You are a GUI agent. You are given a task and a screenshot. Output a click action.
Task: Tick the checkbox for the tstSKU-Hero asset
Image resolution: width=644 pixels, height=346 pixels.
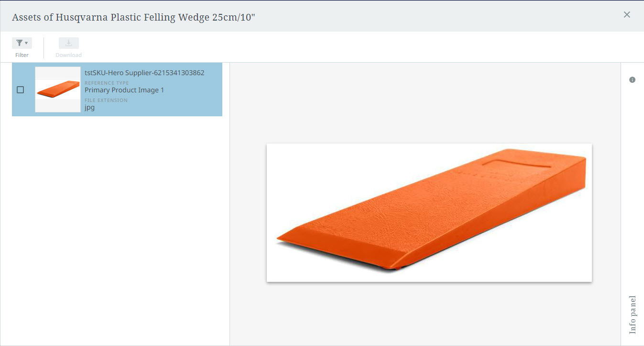[20, 89]
